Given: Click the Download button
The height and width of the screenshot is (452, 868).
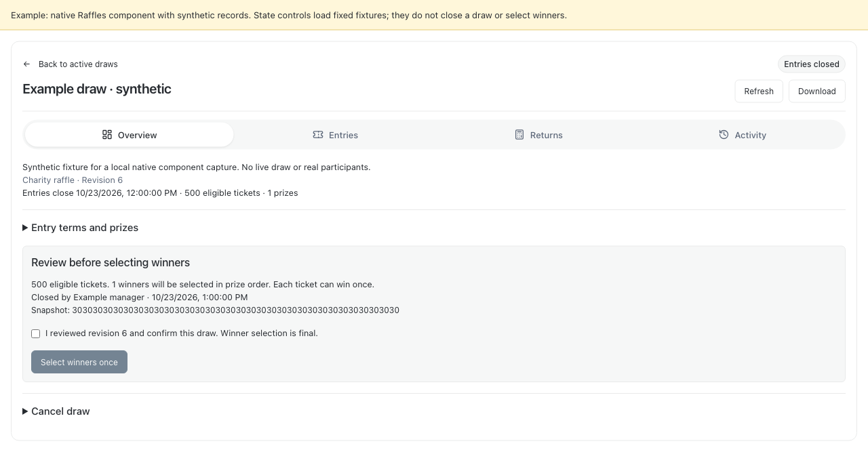Looking at the screenshot, I should coord(817,91).
